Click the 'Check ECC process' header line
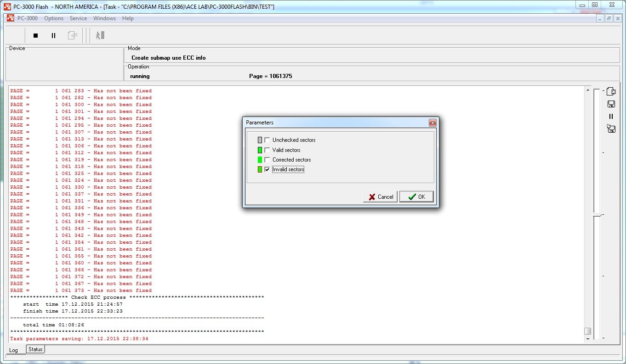626x364 pixels. (137, 297)
